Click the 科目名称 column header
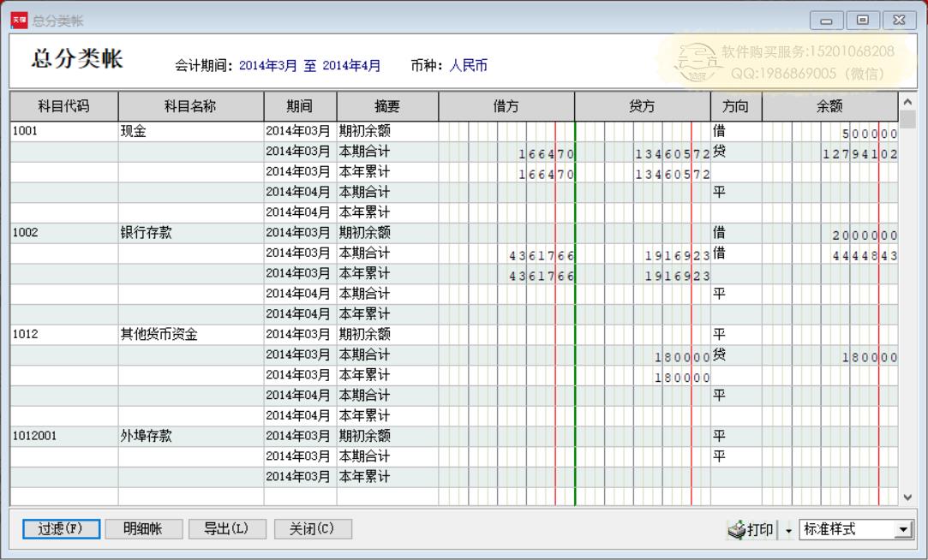Screen dimensions: 928x560 190,106
